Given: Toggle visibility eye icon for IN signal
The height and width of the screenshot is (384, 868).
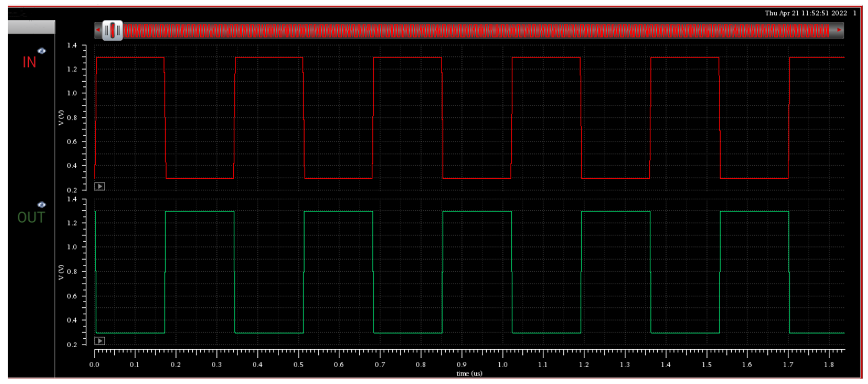Looking at the screenshot, I should tap(41, 51).
